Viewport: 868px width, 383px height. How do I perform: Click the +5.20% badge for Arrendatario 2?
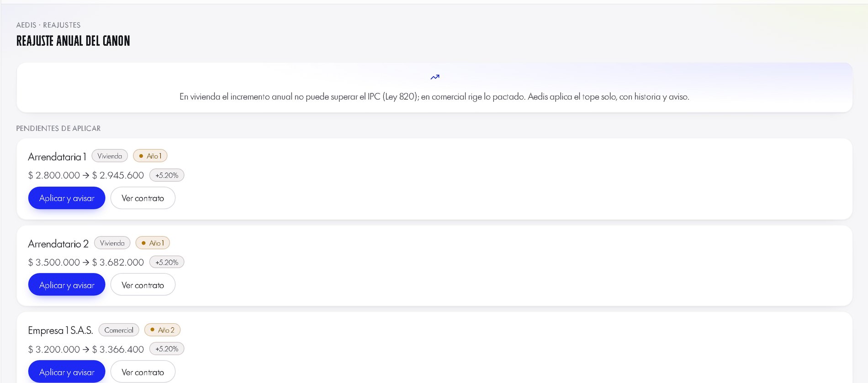coord(167,262)
